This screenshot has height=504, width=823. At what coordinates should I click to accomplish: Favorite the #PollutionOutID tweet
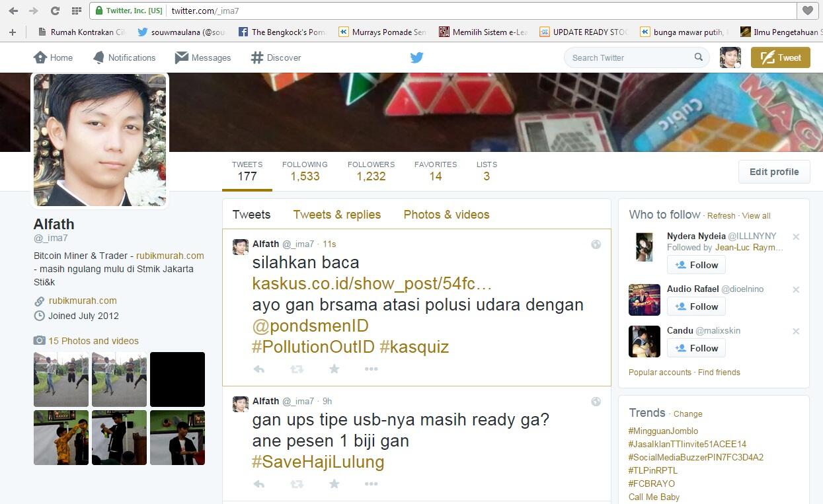pyautogui.click(x=334, y=369)
